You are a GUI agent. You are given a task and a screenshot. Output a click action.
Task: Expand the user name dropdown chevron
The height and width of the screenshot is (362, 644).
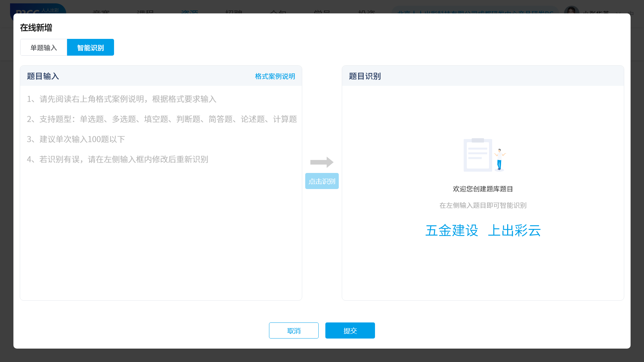click(618, 13)
